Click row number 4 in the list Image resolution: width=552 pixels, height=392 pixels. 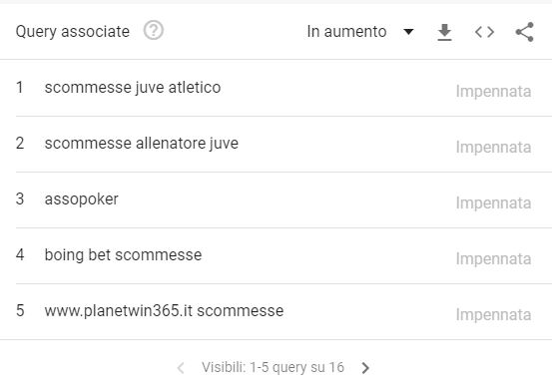click(x=20, y=254)
